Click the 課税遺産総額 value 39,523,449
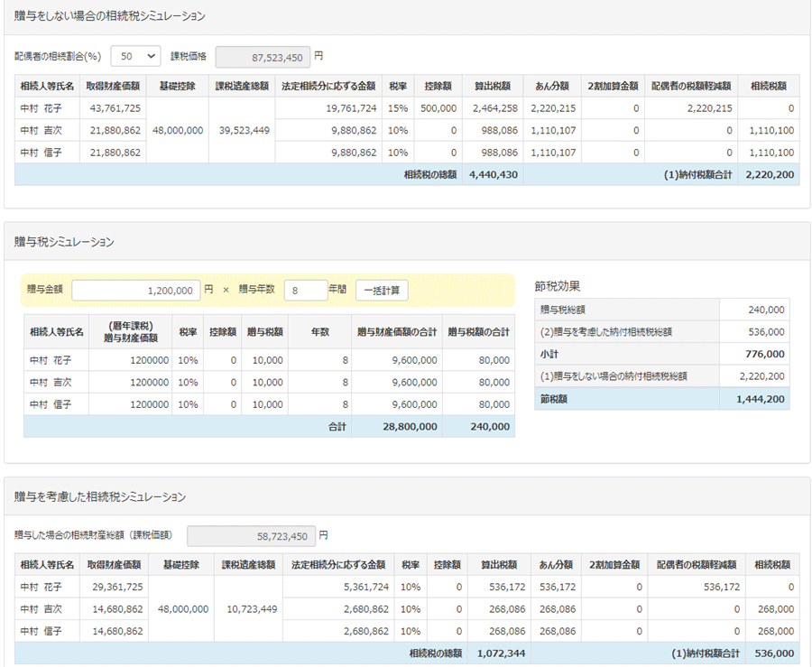Image resolution: width=812 pixels, height=667 pixels. [242, 130]
